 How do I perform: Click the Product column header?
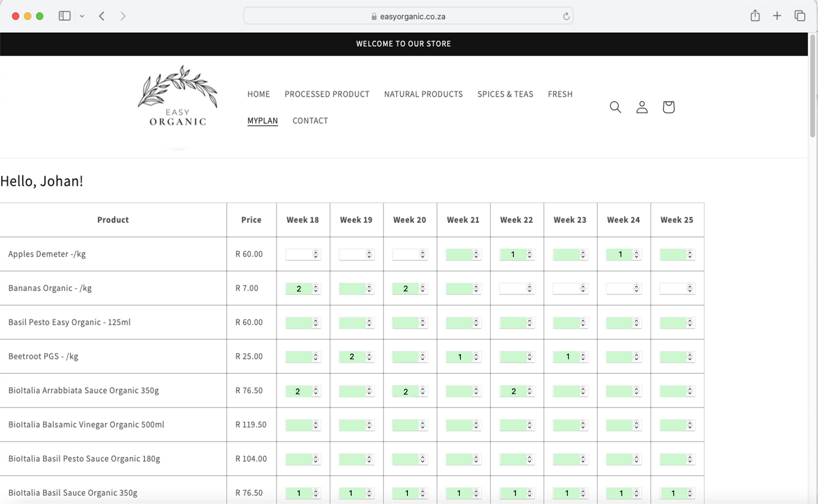point(113,220)
